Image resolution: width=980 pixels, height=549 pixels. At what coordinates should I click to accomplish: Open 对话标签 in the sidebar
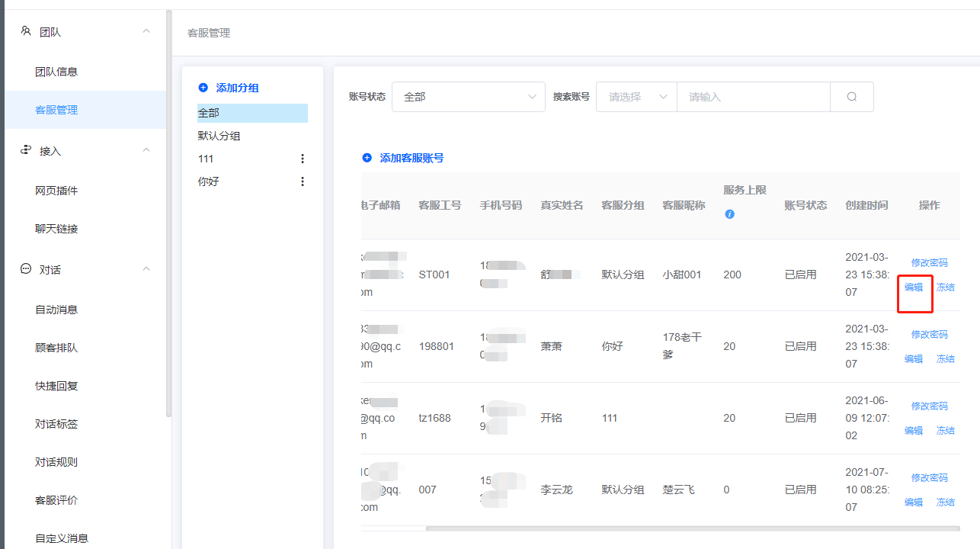(56, 424)
